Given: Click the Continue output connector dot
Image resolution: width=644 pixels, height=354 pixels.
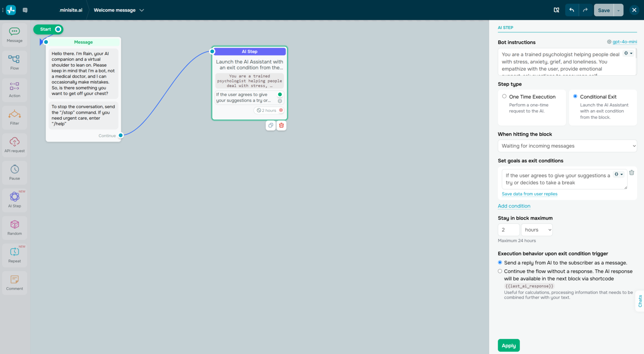Looking at the screenshot, I should click(x=121, y=135).
